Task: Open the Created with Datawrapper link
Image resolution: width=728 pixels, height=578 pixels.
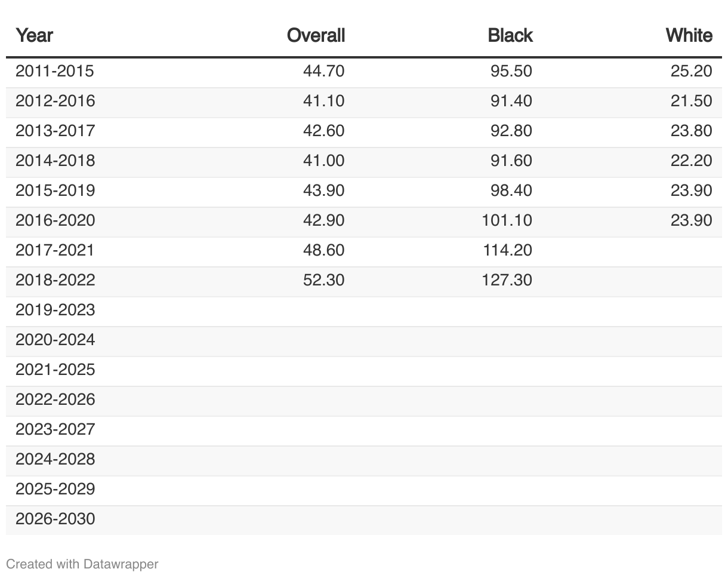Action: [x=82, y=564]
